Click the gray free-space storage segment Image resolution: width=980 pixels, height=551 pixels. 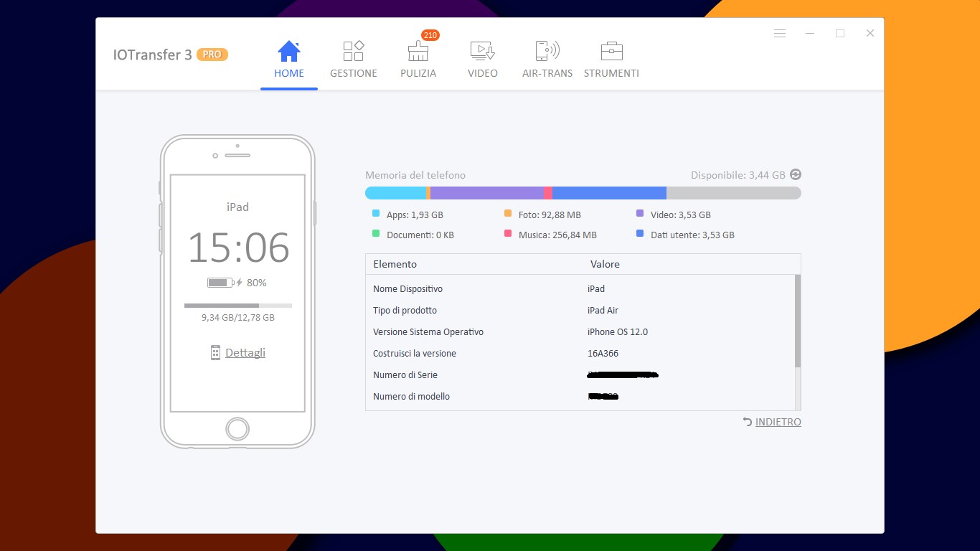(x=734, y=193)
